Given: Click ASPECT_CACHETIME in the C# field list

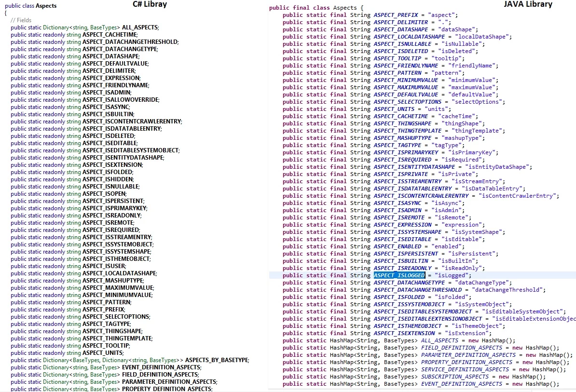Looking at the screenshot, I should coord(110,35).
